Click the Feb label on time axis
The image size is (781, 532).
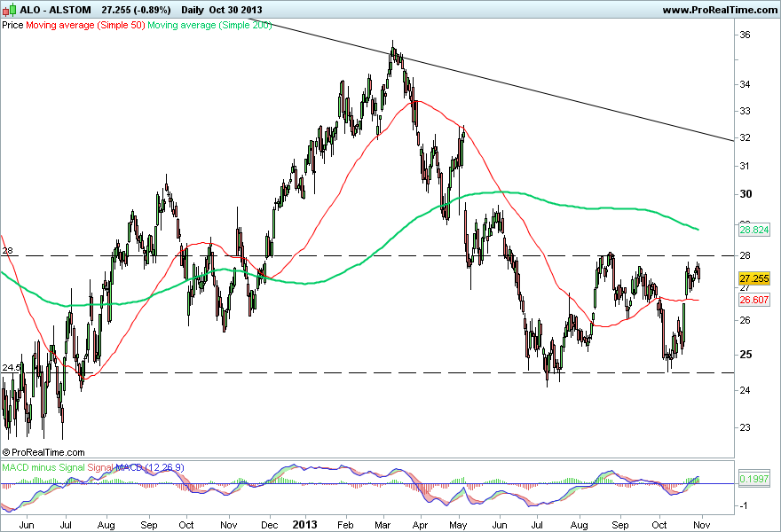(x=345, y=525)
